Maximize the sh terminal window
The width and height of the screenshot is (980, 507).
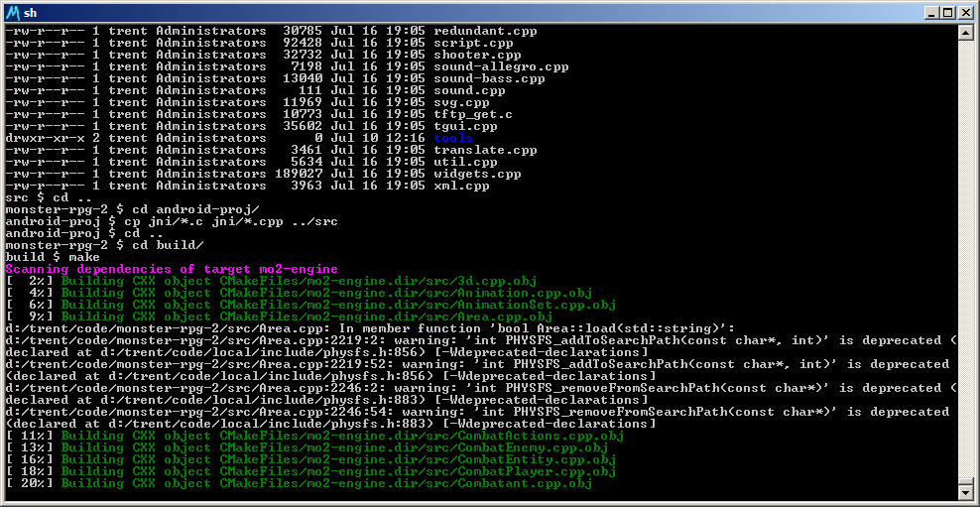click(x=946, y=12)
